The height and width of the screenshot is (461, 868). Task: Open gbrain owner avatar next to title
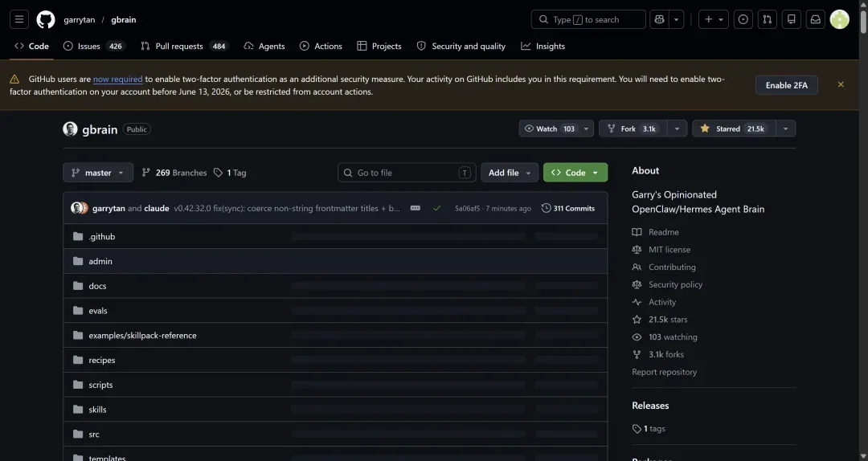coord(70,129)
